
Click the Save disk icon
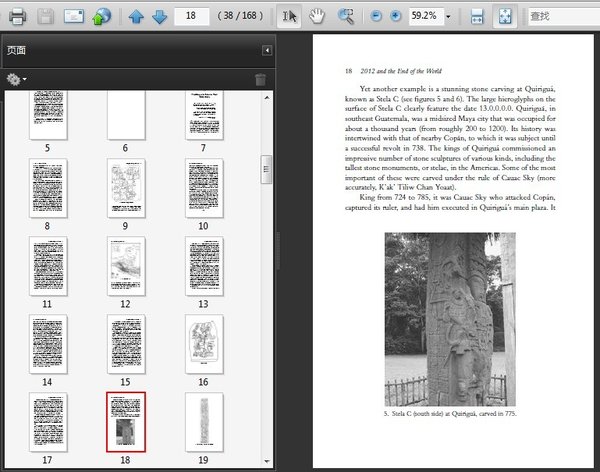point(46,17)
